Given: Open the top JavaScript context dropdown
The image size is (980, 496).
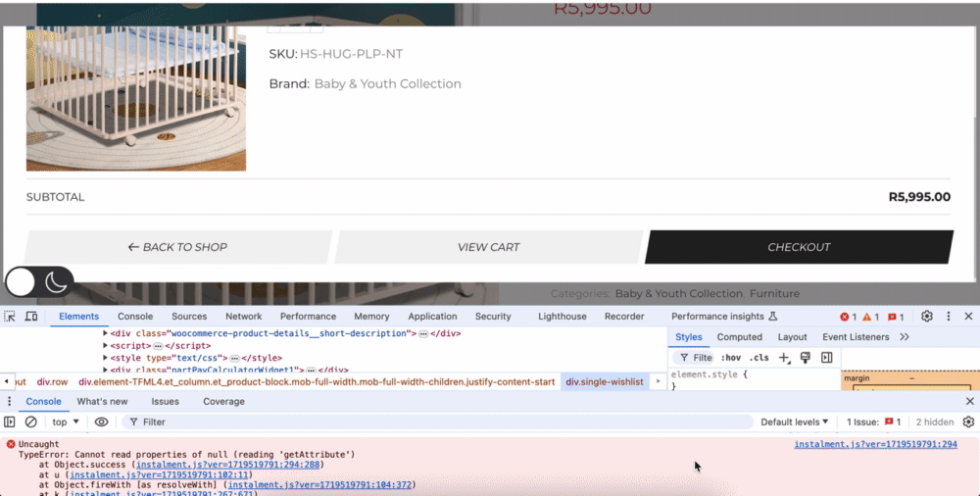Looking at the screenshot, I should pos(66,422).
